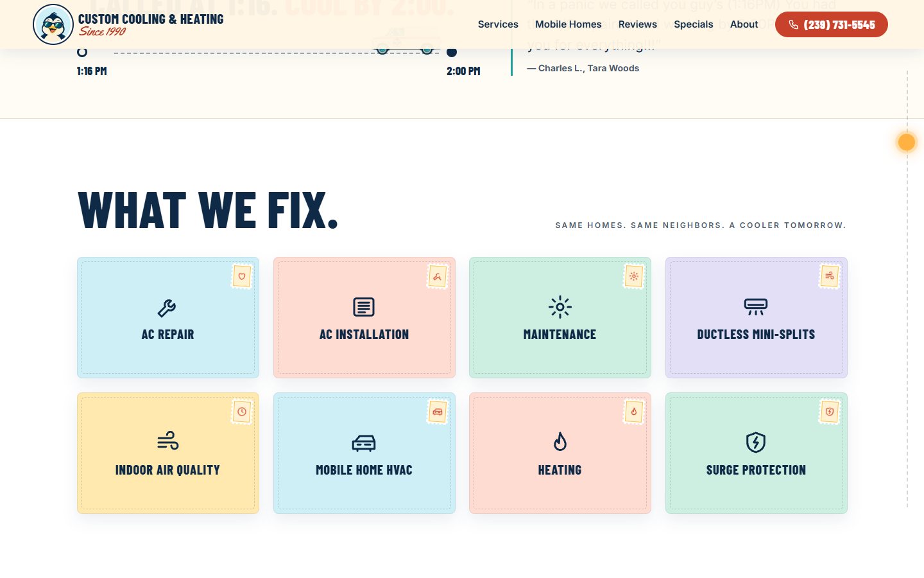The height and width of the screenshot is (578, 924).
Task: Click the heart stamp on AC Repair card
Action: 242,277
